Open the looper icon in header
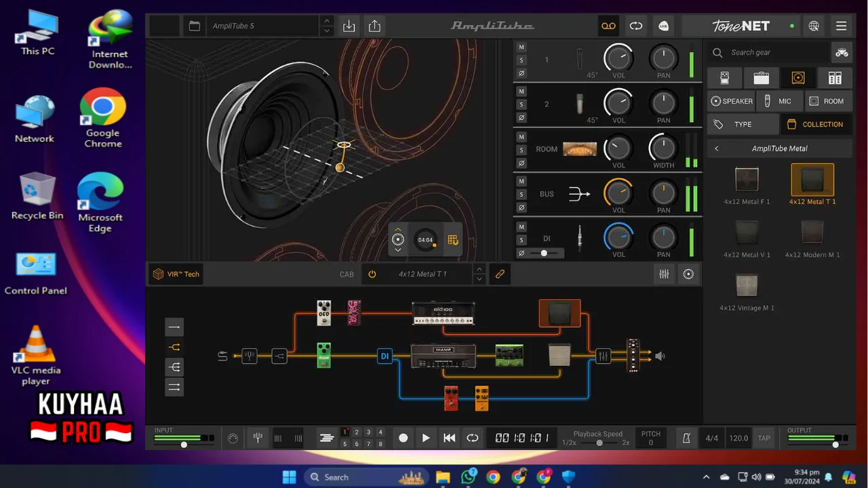The width and height of the screenshot is (868, 488). pos(635,26)
